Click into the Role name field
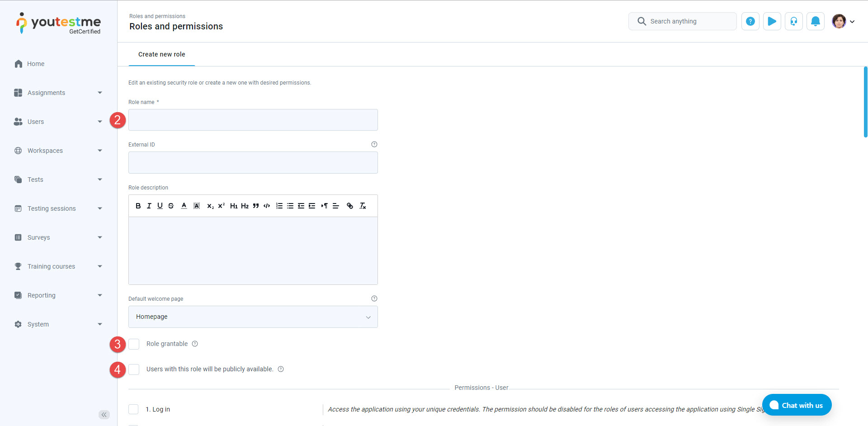868x426 pixels. 253,120
